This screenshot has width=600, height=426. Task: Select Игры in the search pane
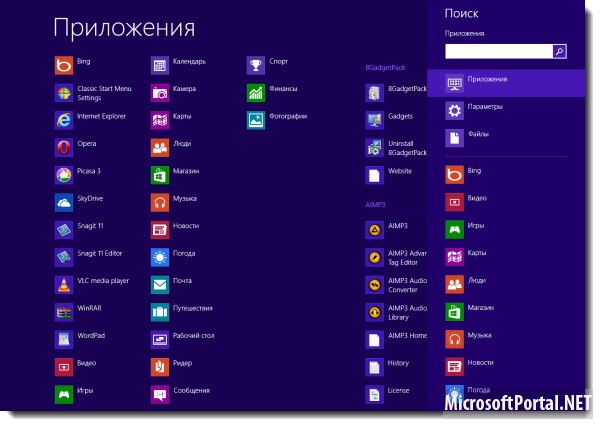click(x=506, y=230)
